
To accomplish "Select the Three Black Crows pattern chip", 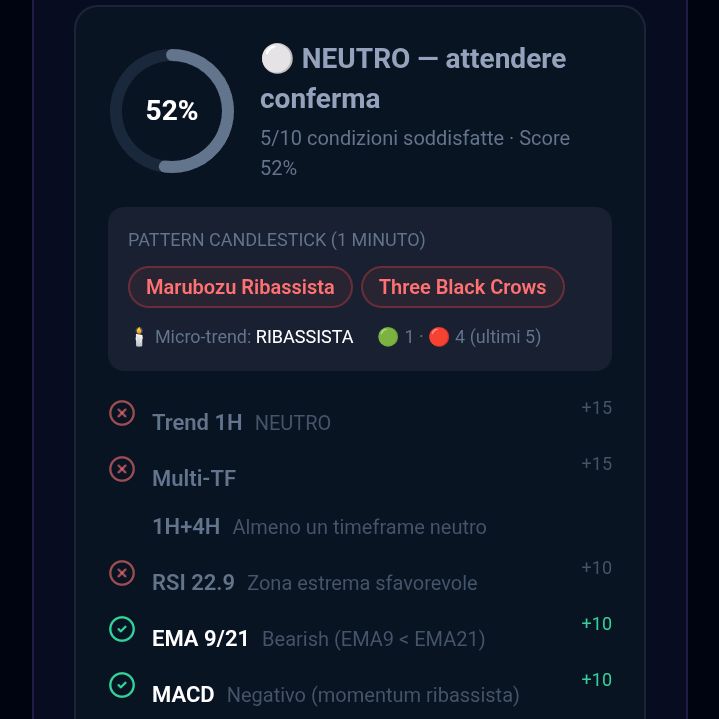I will click(463, 287).
